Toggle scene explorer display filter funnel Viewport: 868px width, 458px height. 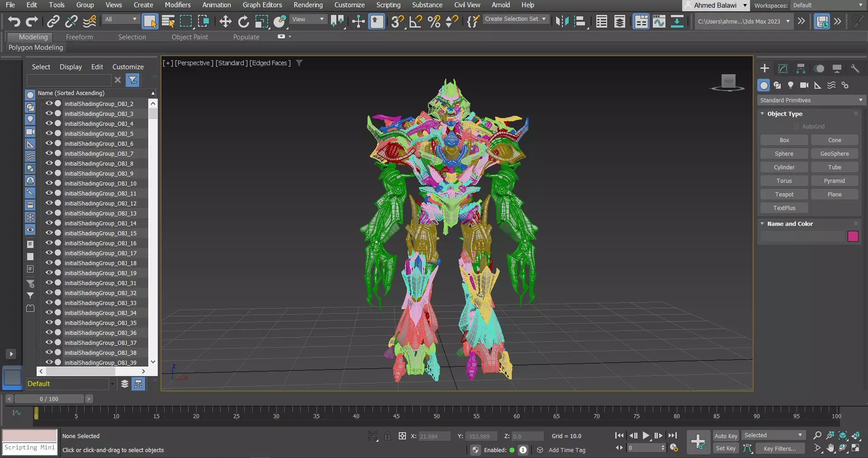click(x=133, y=80)
